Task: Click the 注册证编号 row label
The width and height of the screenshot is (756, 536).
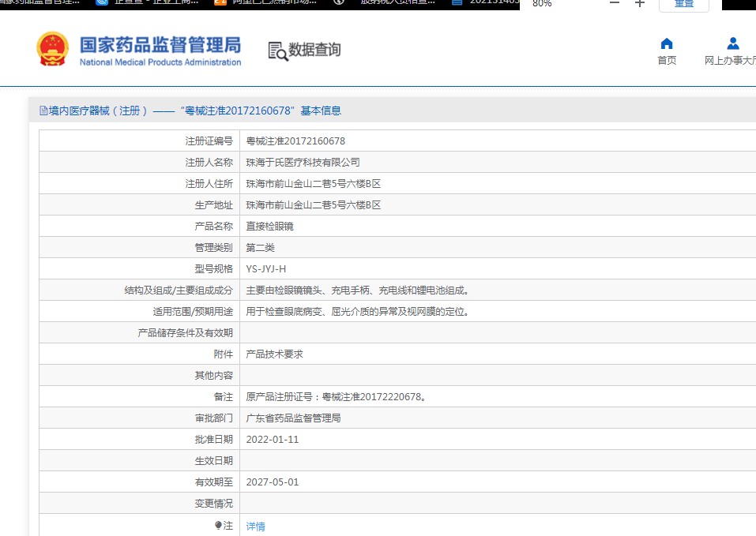Action: pos(209,141)
